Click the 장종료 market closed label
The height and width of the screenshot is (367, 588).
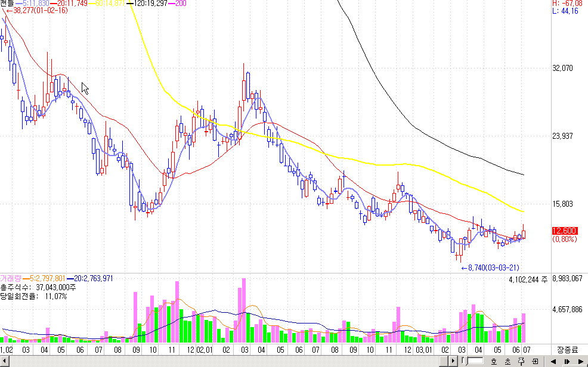[x=567, y=349]
